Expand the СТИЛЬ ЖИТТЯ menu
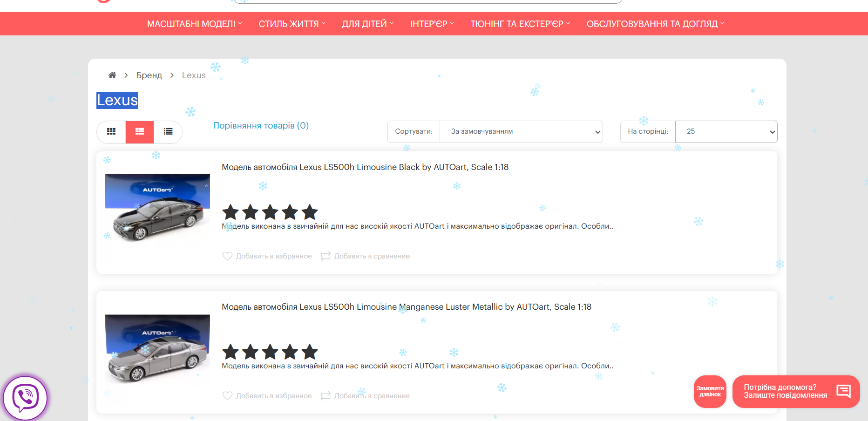 (x=292, y=24)
